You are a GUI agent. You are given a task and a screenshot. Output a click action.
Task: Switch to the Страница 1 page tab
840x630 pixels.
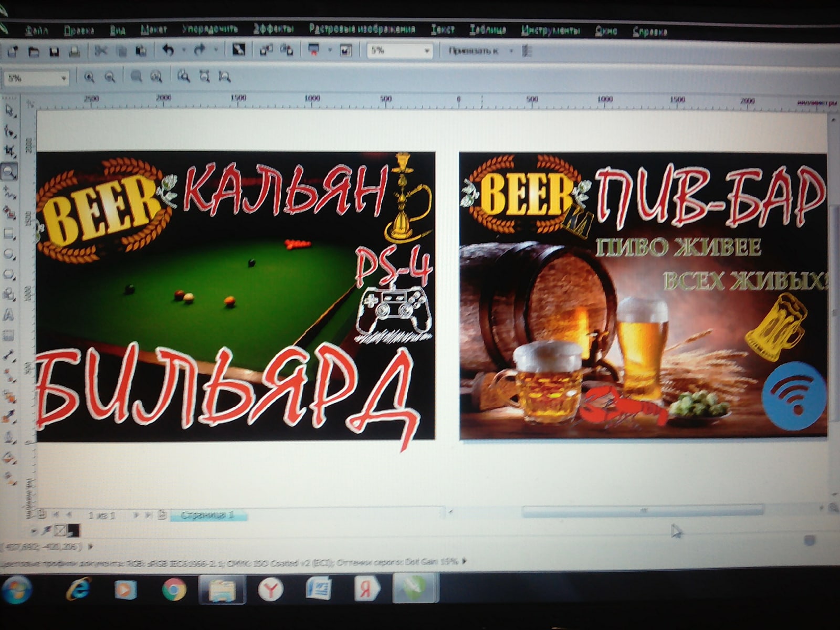click(208, 514)
